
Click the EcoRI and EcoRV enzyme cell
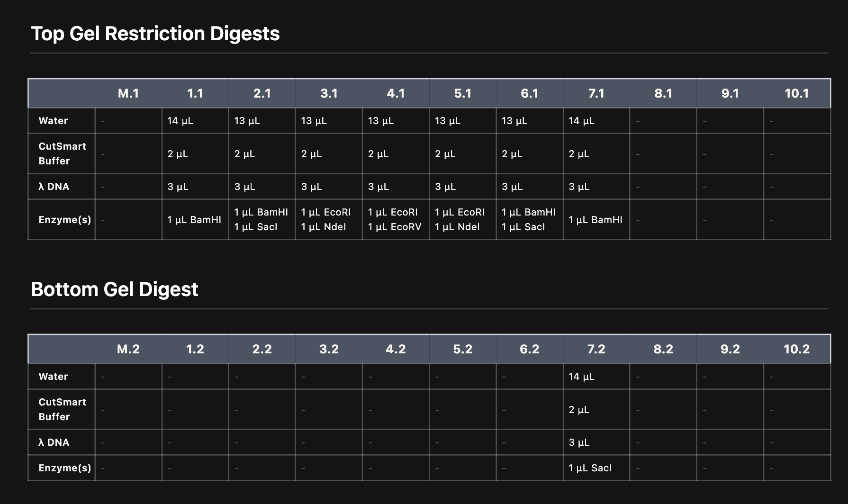(x=395, y=220)
